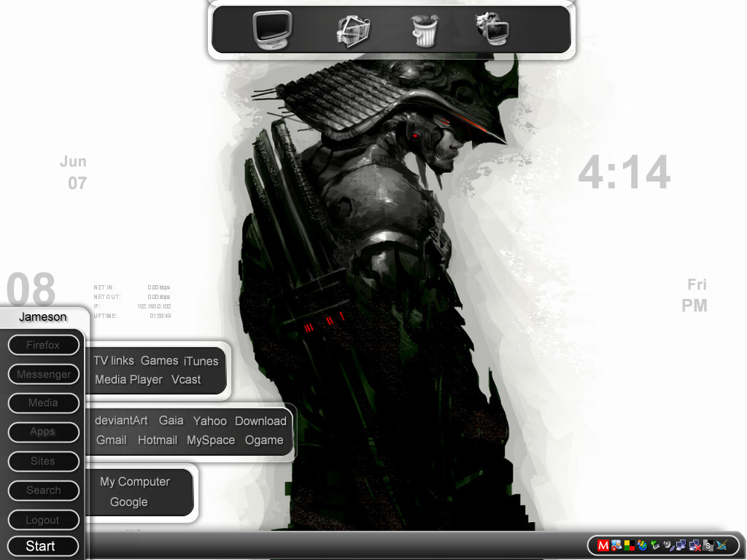
Task: Click the UPTIME 01:59:49 value
Action: click(160, 316)
